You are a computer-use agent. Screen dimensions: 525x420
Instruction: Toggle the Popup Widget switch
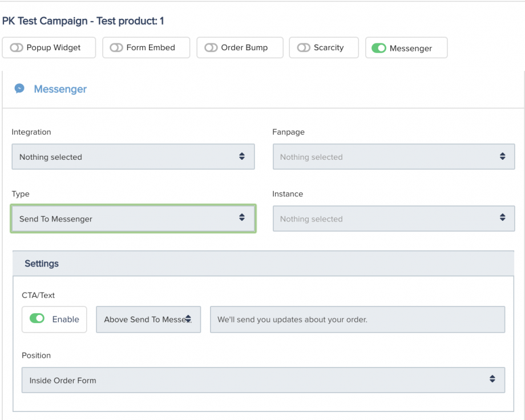[17, 48]
